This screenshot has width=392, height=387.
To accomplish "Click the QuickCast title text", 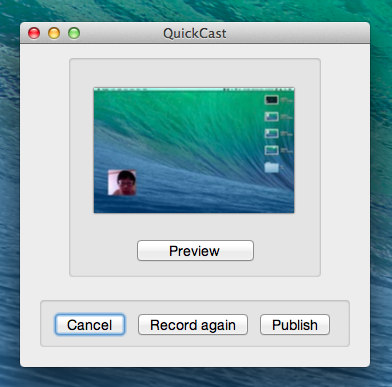I will tap(195, 34).
